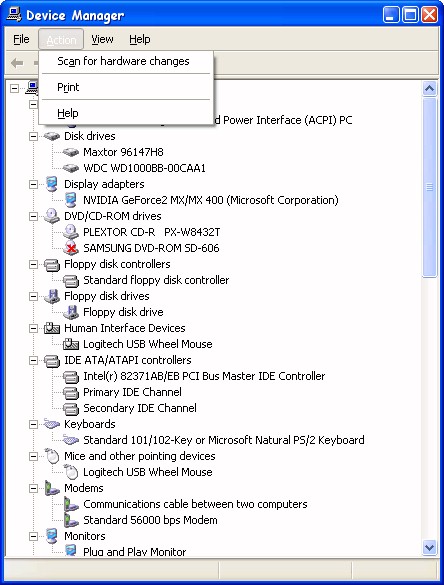Click 'Primary IDE Channel' text
Image resolution: width=444 pixels, height=585 pixels.
(x=132, y=392)
